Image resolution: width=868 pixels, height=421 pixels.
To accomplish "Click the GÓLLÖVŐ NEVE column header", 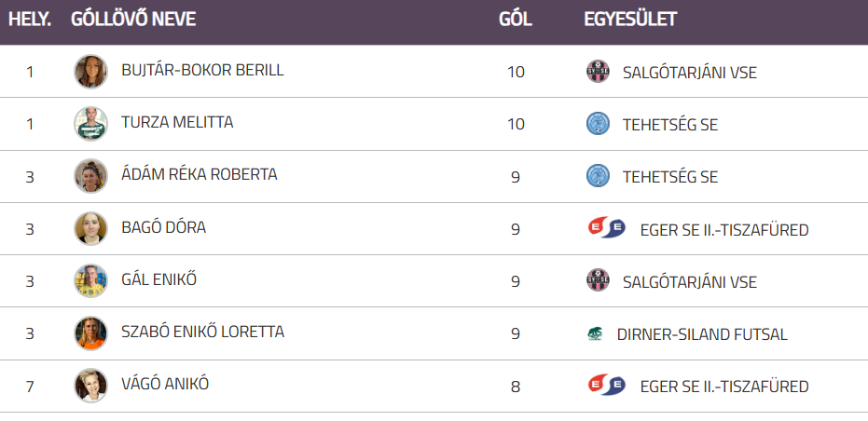I will [x=133, y=20].
